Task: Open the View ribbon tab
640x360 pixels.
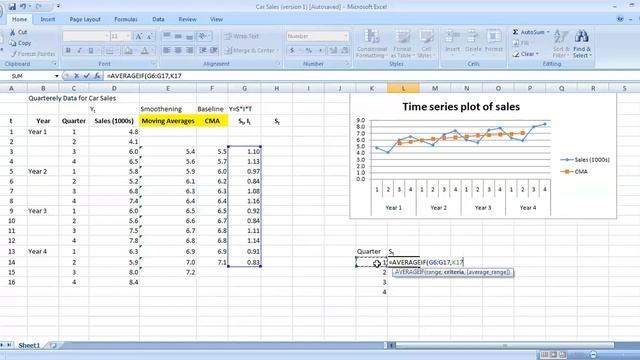Action: (216, 19)
